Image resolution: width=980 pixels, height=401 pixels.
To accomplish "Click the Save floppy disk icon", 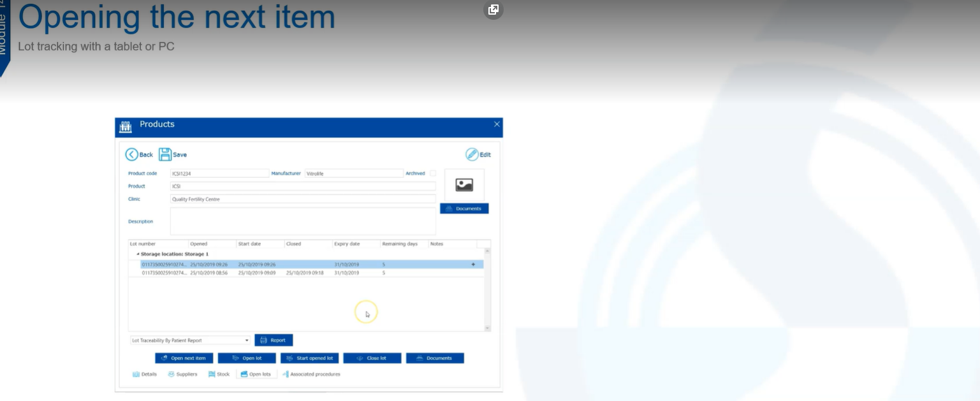I will (165, 154).
